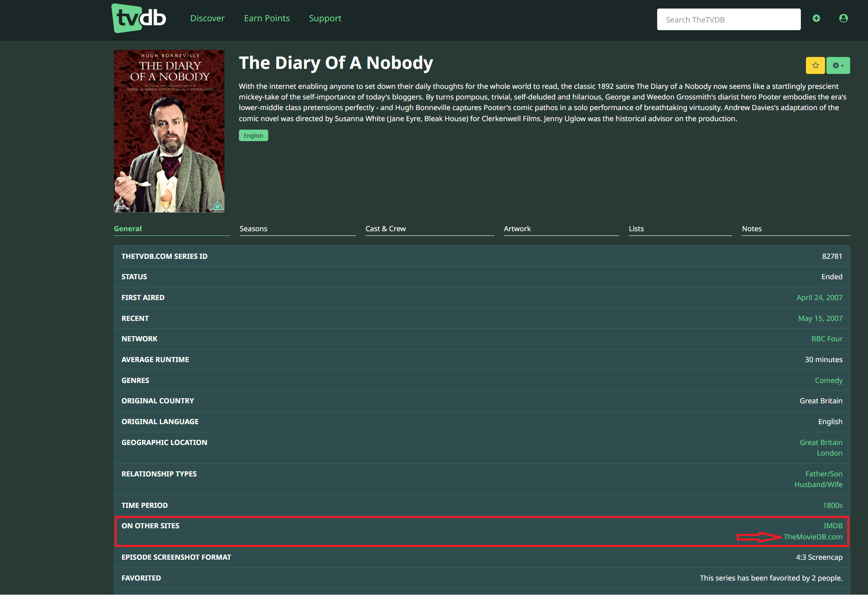Click the BBC Four network link
The image size is (868, 595).
[x=827, y=339]
